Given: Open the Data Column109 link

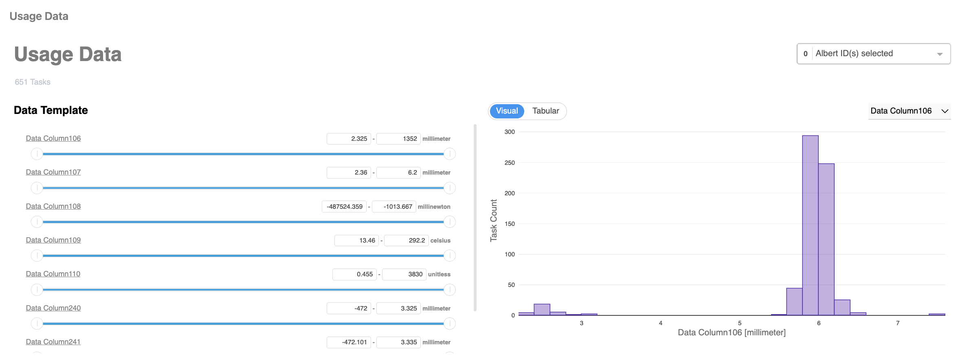Looking at the screenshot, I should [x=53, y=240].
